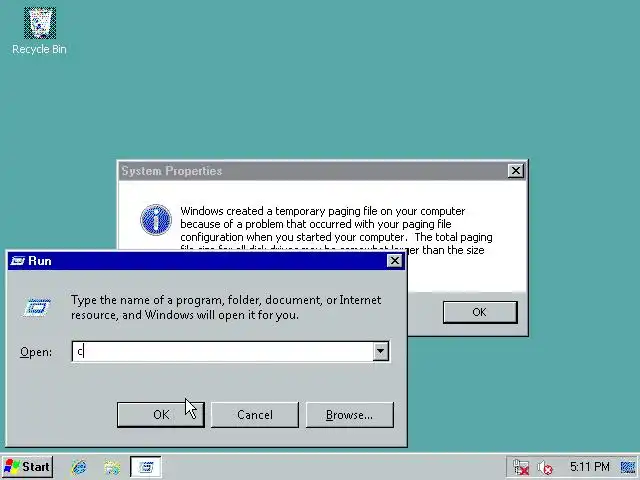
Task: Click the Internet Explorer quick launch icon
Action: (79, 467)
